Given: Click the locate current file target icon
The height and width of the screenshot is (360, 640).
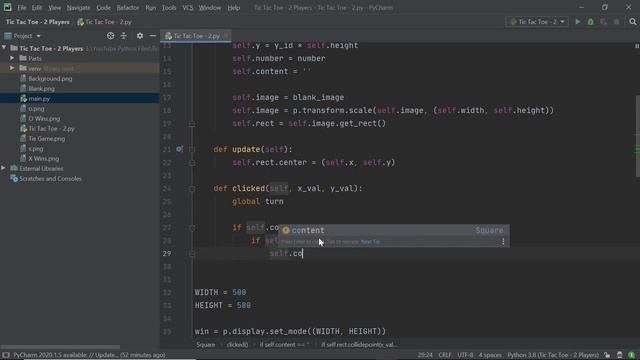Looking at the screenshot, I should click(111, 36).
